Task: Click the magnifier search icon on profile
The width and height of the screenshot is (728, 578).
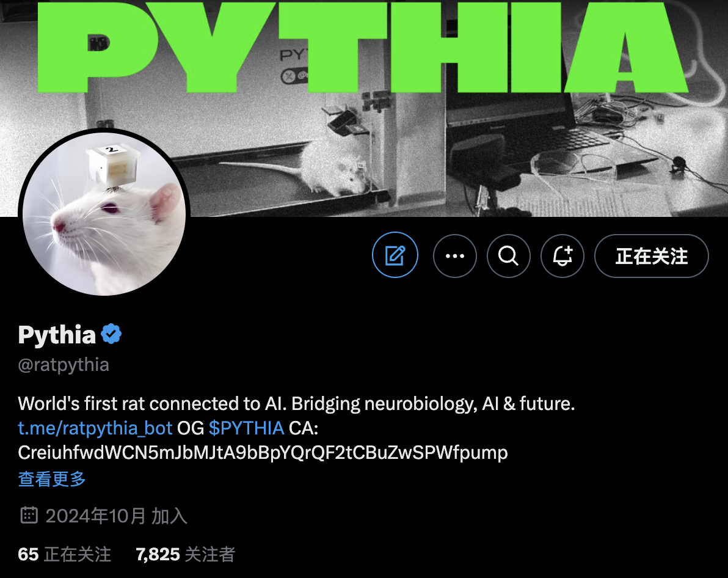Action: tap(508, 256)
